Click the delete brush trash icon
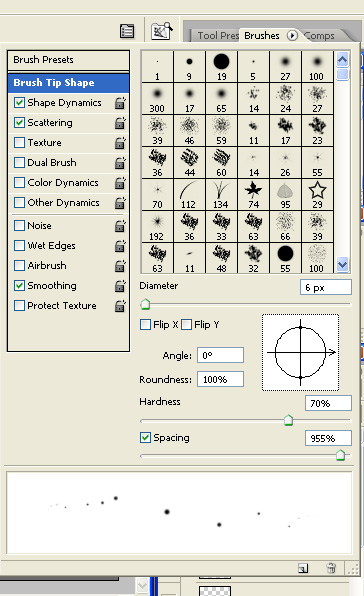 (x=331, y=568)
